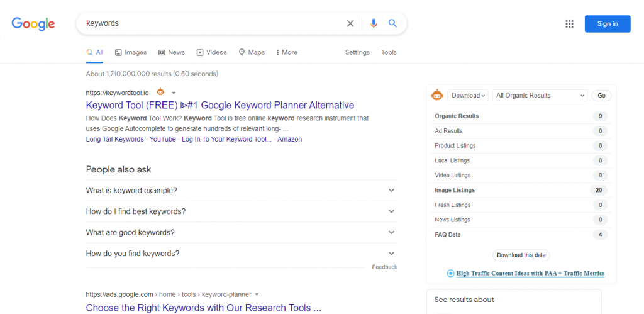Open the Keyword Tool (FREE) result title
The image size is (644, 314).
tap(219, 105)
